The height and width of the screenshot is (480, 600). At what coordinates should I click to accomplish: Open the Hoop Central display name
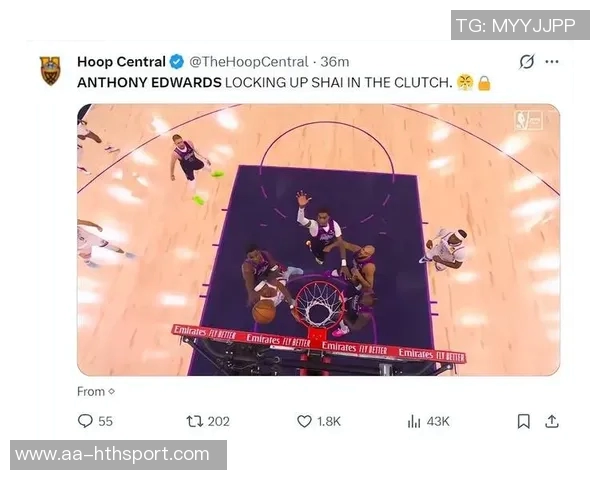pos(121,62)
